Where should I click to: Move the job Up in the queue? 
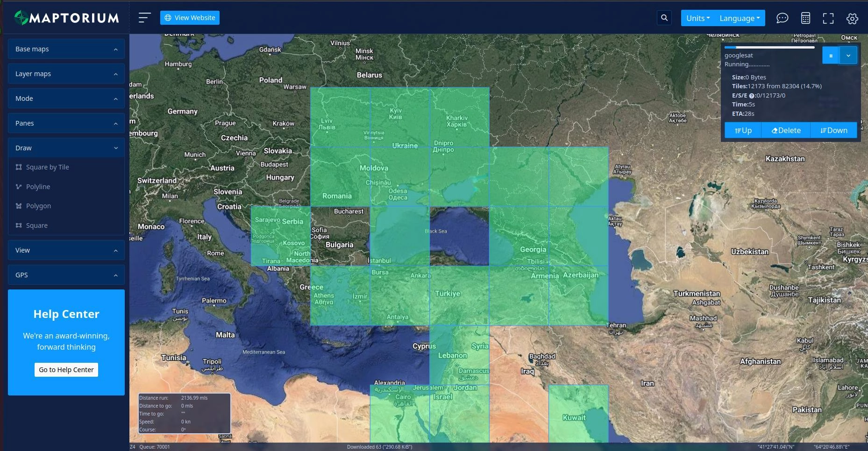[x=743, y=130]
